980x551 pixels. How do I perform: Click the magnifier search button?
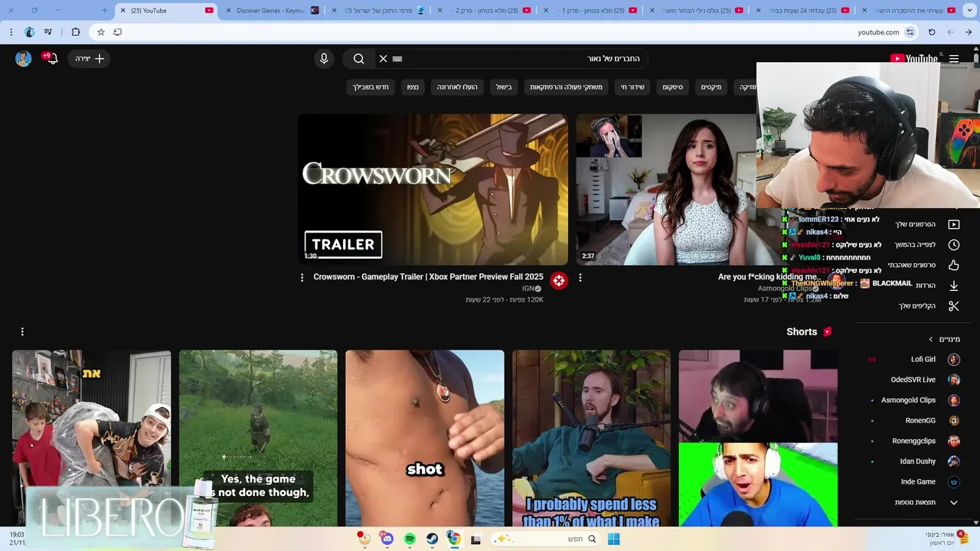pyautogui.click(x=358, y=59)
